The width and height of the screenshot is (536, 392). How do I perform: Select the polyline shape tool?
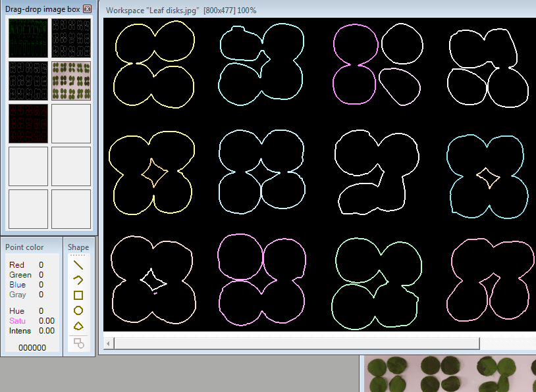pos(78,280)
